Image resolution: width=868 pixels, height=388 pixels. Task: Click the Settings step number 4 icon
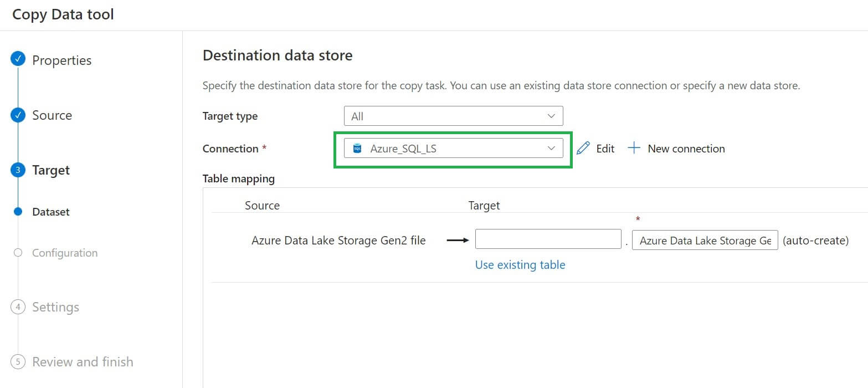click(x=18, y=307)
